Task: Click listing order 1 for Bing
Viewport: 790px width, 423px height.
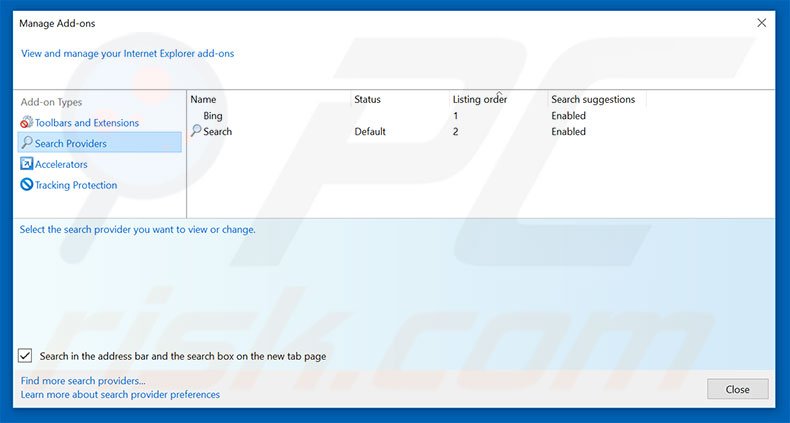Action: (x=455, y=116)
